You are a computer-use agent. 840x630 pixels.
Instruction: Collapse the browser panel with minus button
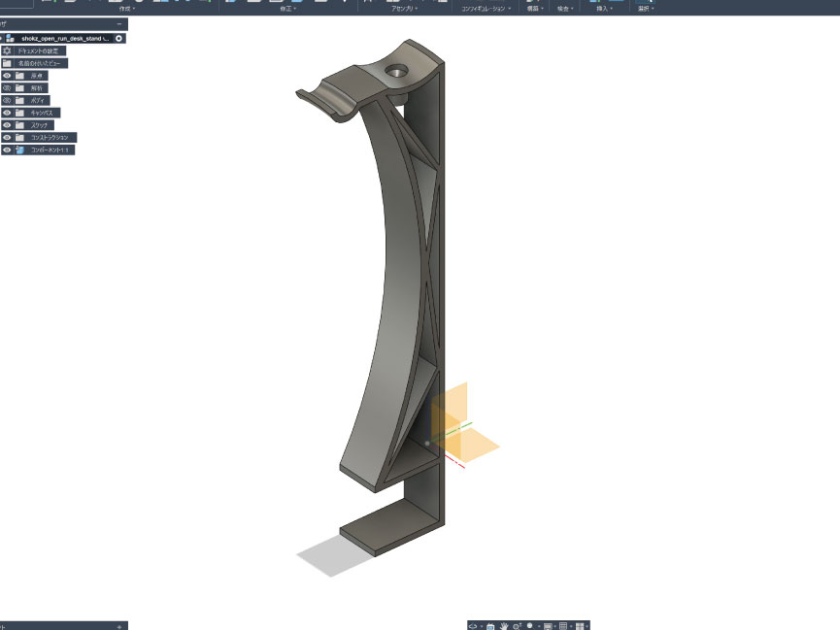point(119,23)
